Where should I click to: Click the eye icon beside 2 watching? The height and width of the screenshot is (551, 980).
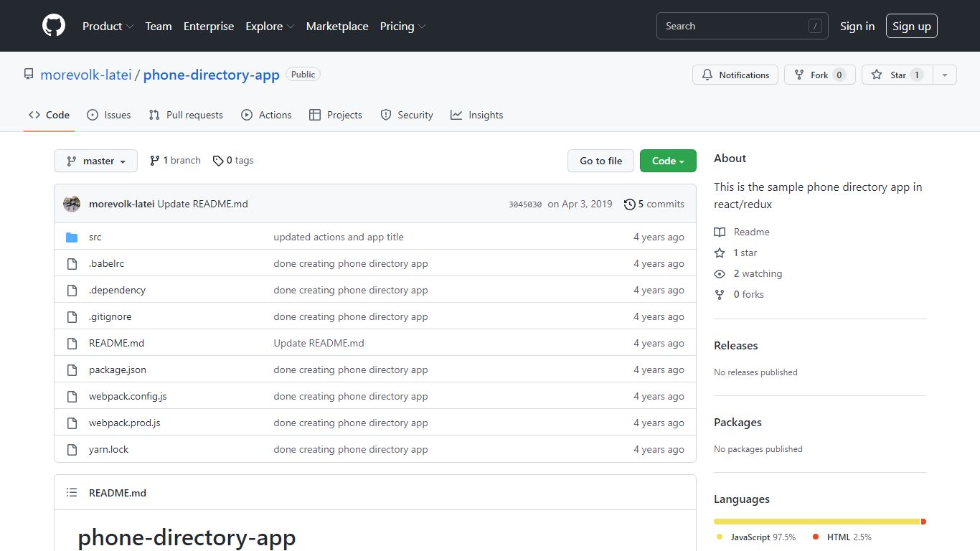coord(720,273)
